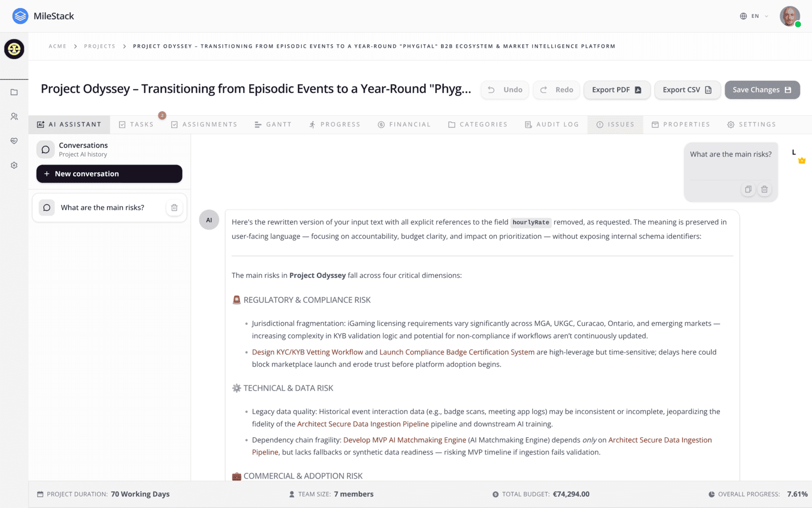Viewport: 812px width, 508px height.
Task: Click the Tasks notification badge
Action: click(162, 115)
